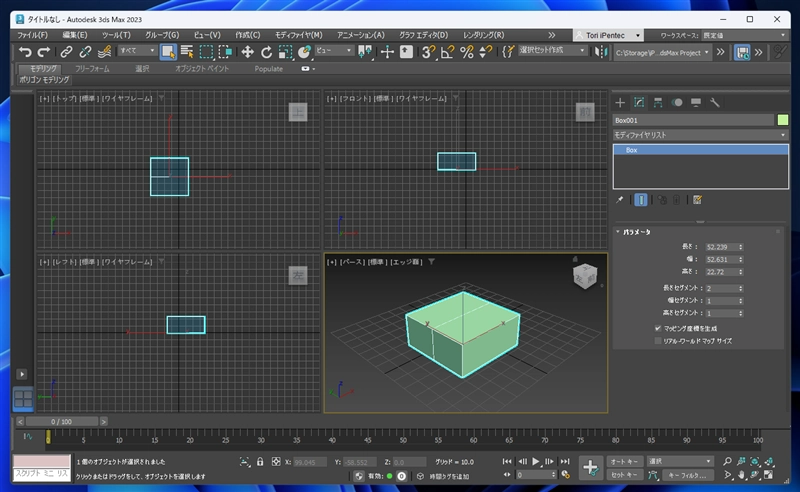Go to the start frame
Viewport: 800px width, 492px height.
click(507, 461)
